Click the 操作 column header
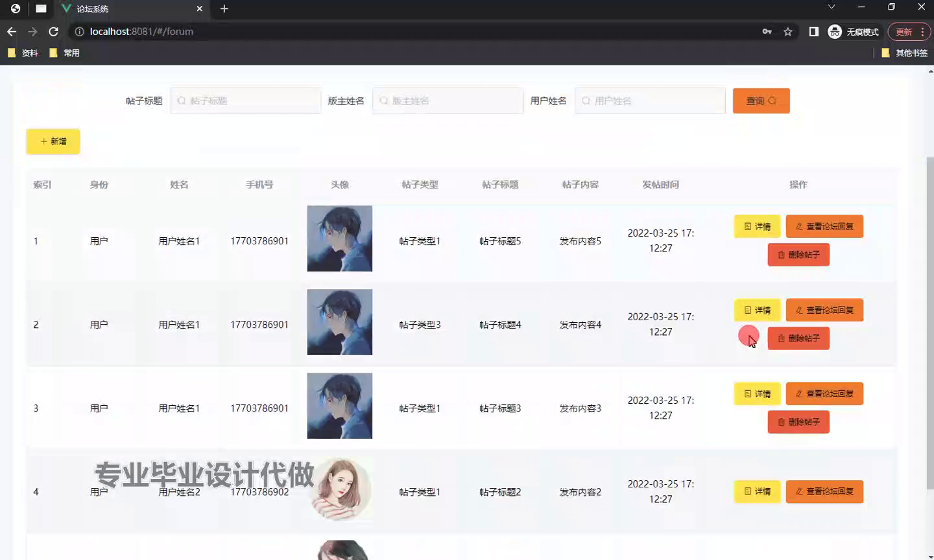 [798, 185]
